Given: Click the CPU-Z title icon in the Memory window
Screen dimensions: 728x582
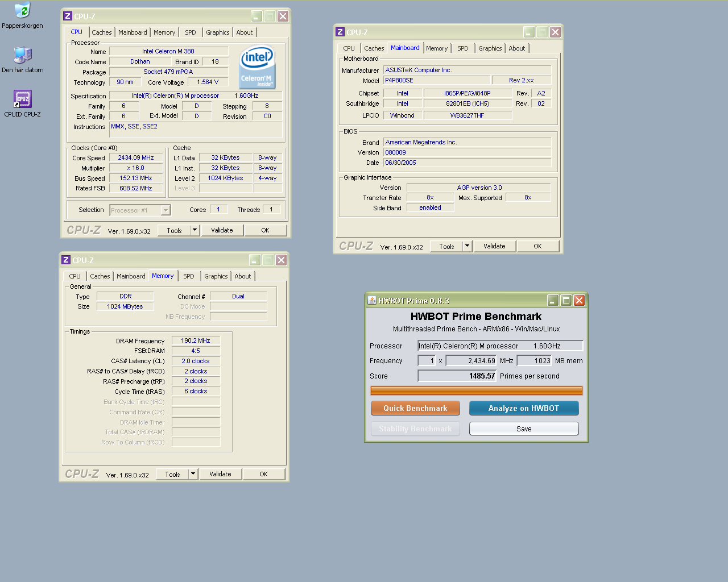Looking at the screenshot, I should click(66, 260).
